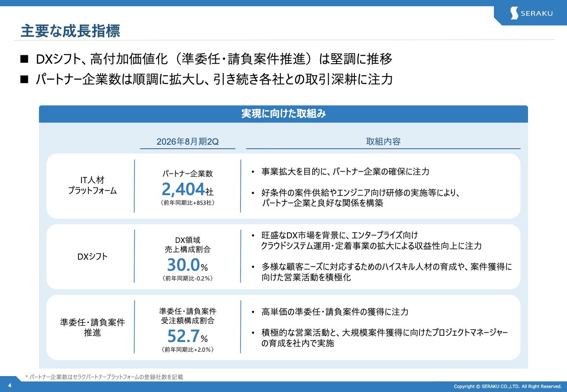The image size is (567, 392).
Task: Click the slide title 主要な成長指標
Action: click(70, 31)
